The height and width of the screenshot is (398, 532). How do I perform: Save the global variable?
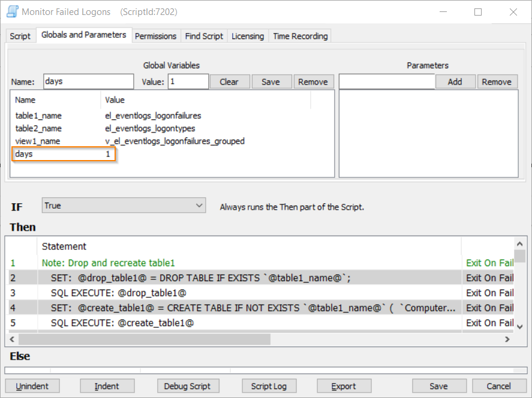pyautogui.click(x=272, y=82)
